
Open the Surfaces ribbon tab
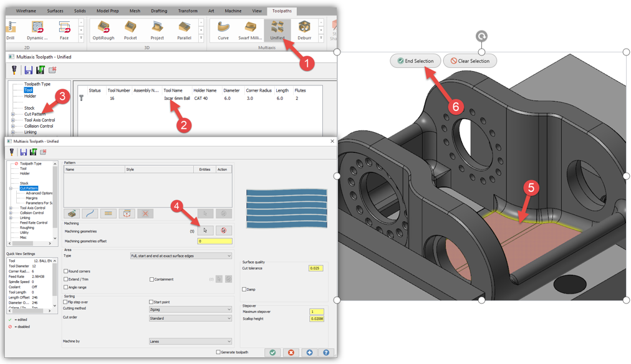[55, 11]
